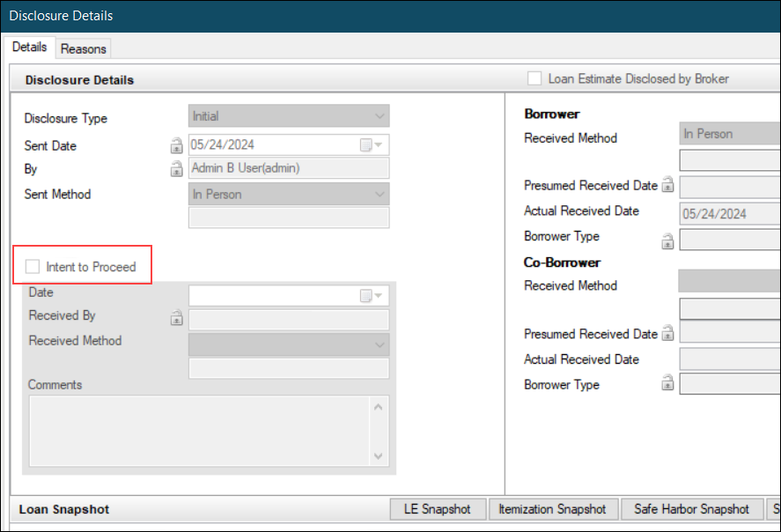Image resolution: width=781 pixels, height=532 pixels.
Task: Click the Borrower's Borrower Type lock icon
Action: (x=667, y=241)
